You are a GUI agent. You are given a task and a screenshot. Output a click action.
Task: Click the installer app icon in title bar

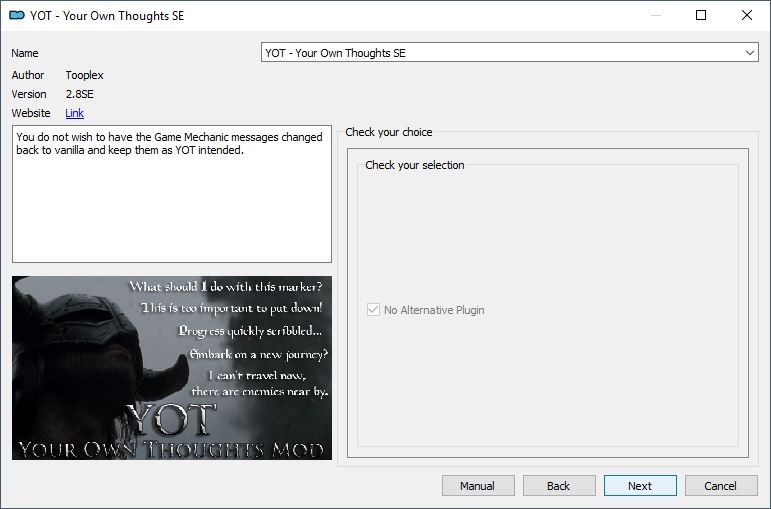(16, 16)
